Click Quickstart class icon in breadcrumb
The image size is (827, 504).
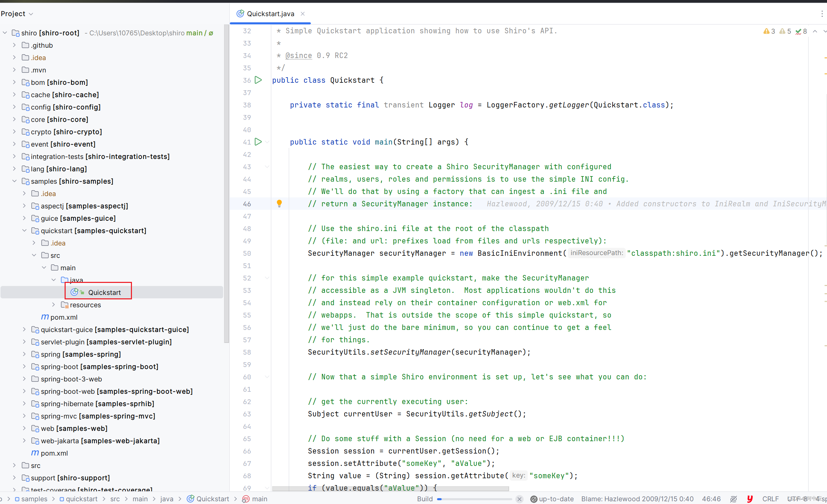click(190, 499)
